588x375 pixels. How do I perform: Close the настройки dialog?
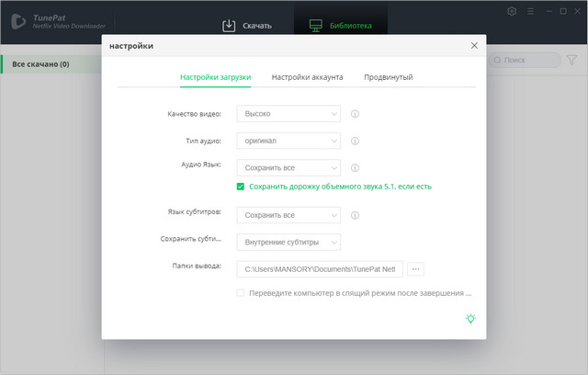pos(474,45)
